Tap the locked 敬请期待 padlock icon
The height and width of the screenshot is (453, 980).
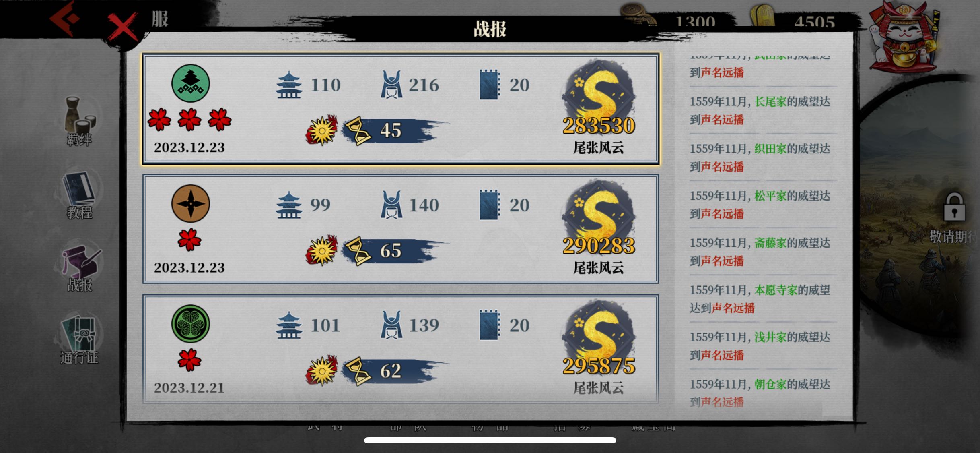click(x=954, y=207)
